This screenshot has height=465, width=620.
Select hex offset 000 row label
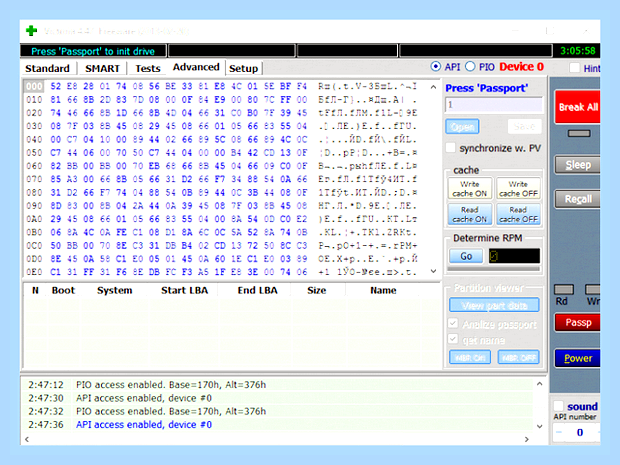coord(34,87)
